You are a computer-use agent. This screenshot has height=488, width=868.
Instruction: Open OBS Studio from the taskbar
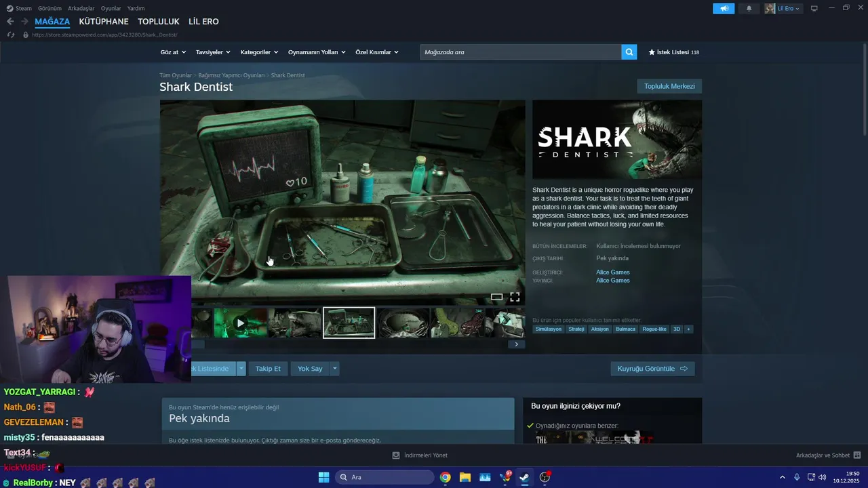click(x=545, y=477)
